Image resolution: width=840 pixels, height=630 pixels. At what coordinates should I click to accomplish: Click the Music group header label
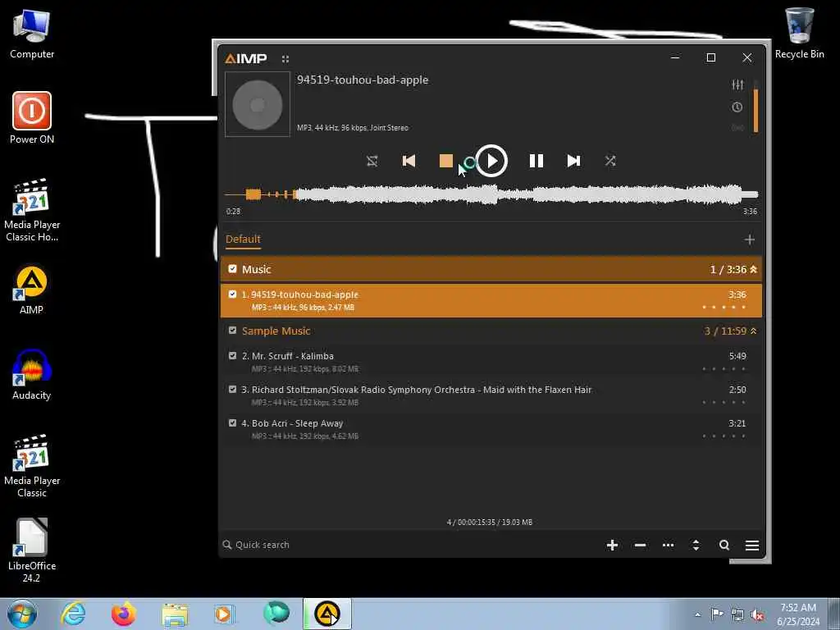(256, 269)
